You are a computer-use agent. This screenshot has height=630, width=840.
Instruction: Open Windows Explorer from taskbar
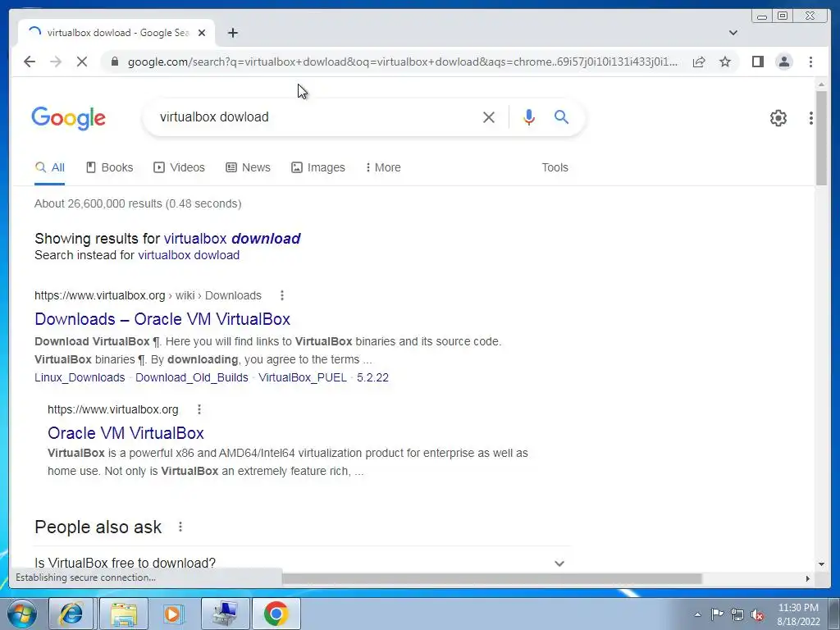(124, 614)
